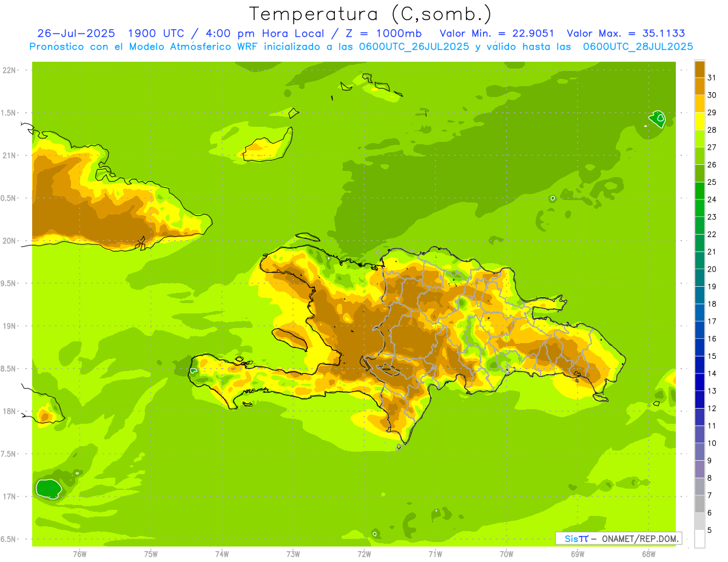
Task: Click the "73W" longitude label
Action: point(293,554)
